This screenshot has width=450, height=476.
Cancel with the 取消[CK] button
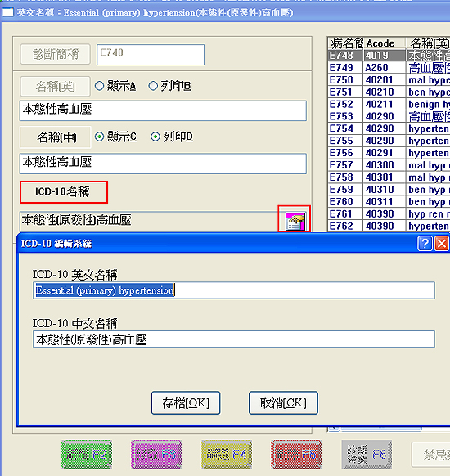[x=283, y=403]
